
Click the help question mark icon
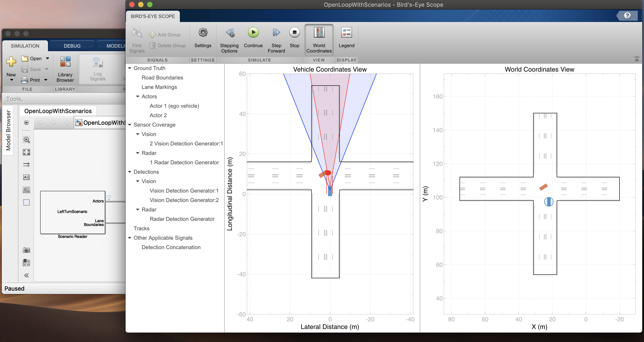coord(627,16)
